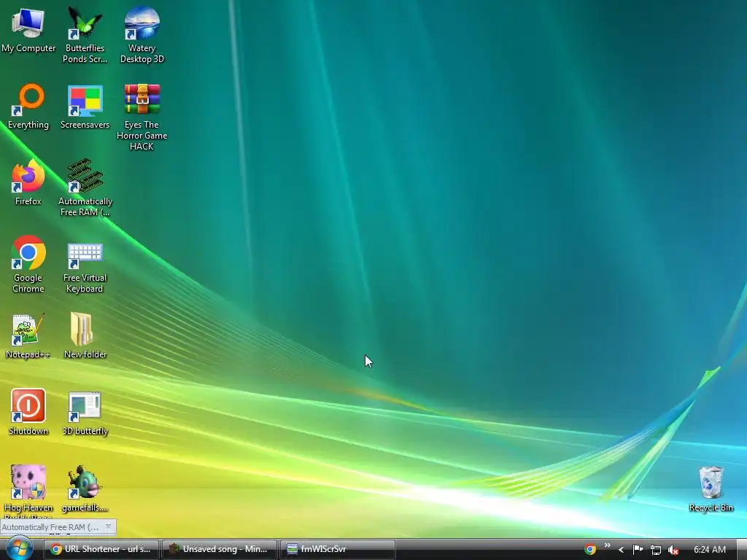Viewport: 747px width, 560px height.
Task: Open the clock showing 6:24 AM
Action: [709, 550]
